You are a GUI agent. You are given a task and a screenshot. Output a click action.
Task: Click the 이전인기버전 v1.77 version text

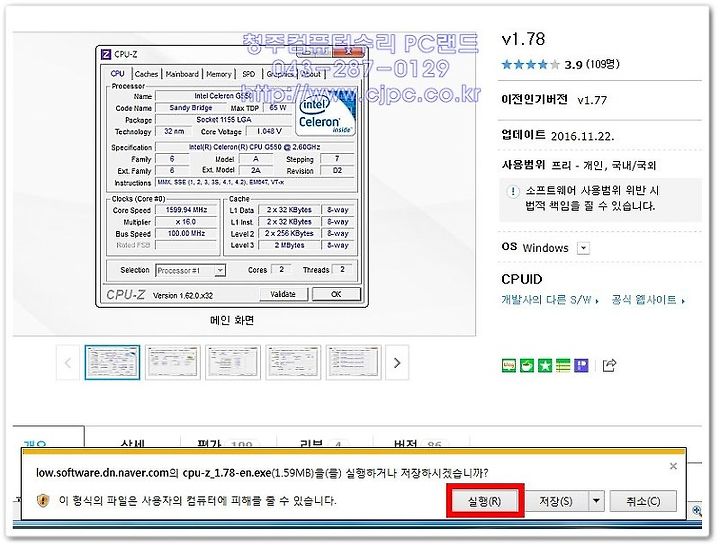pyautogui.click(x=554, y=100)
